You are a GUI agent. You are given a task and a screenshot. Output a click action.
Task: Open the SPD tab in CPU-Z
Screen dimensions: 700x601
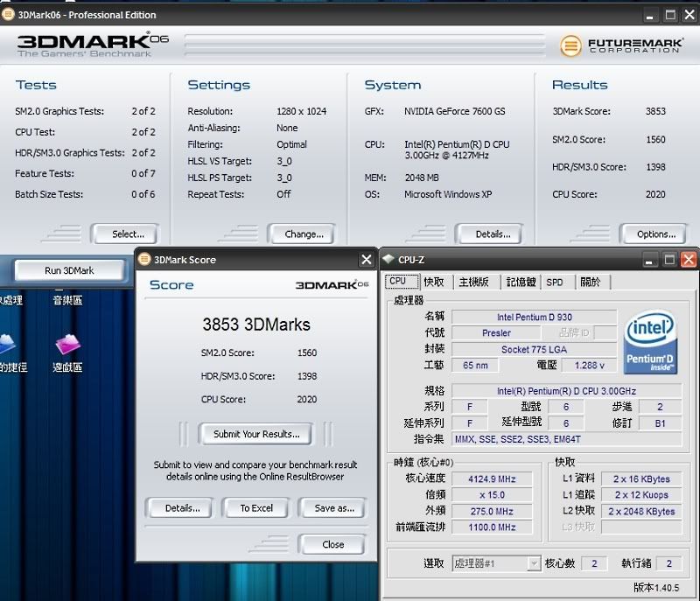pos(555,282)
